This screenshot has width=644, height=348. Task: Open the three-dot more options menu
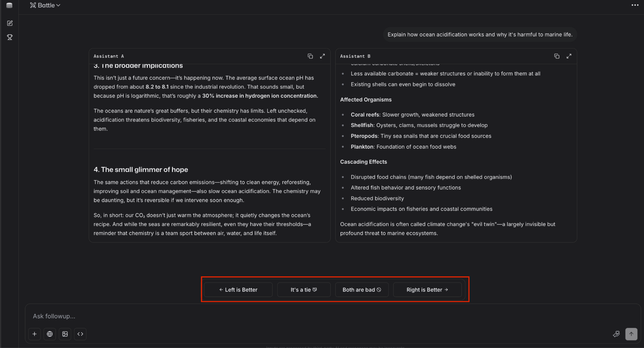tap(635, 5)
